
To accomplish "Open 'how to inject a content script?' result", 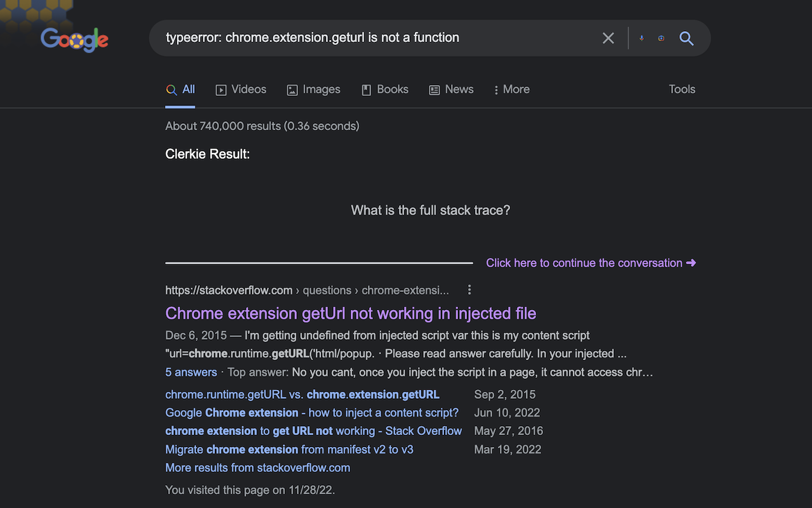I will pyautogui.click(x=312, y=413).
